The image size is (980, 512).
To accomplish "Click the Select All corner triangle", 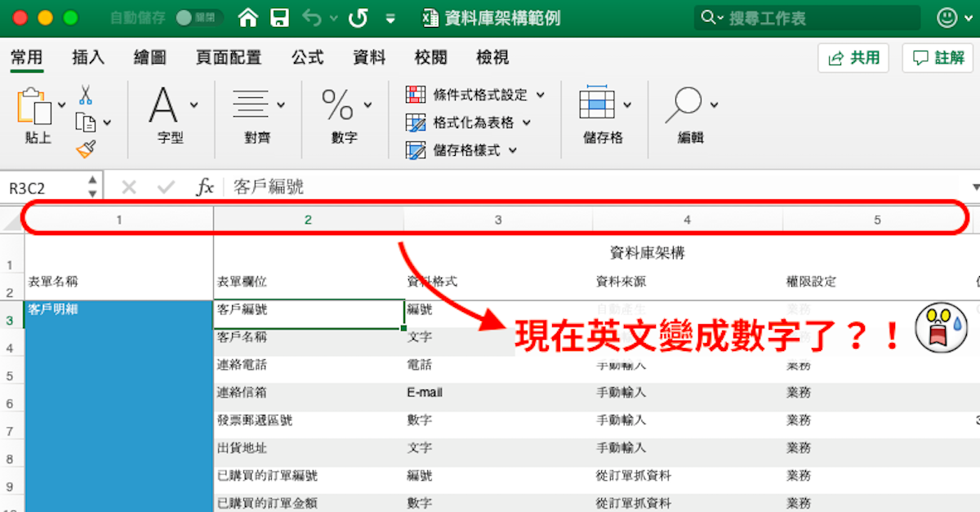I will [12, 220].
